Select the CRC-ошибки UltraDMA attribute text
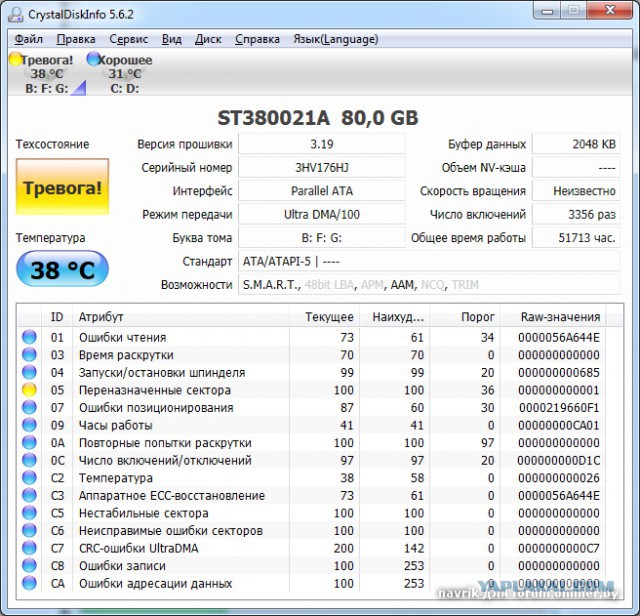This screenshot has width=640, height=616. (138, 548)
